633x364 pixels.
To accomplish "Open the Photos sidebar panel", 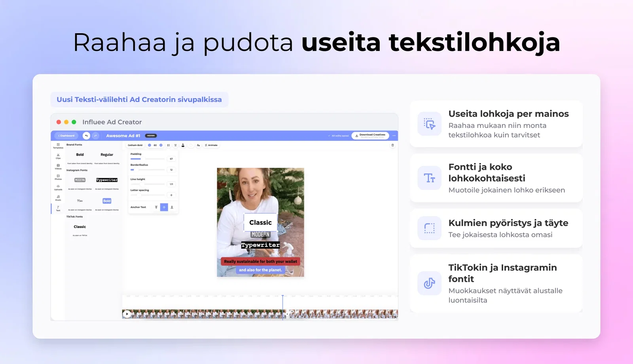I will [58, 177].
